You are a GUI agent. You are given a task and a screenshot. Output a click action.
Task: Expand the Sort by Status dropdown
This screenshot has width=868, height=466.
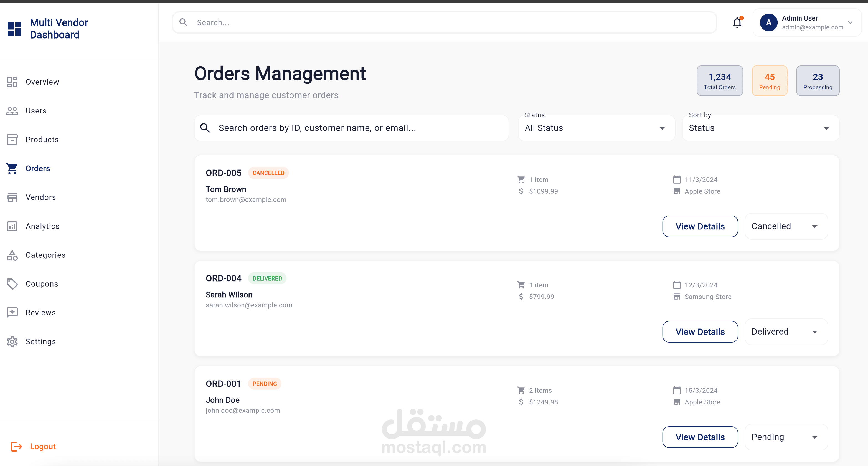(760, 128)
